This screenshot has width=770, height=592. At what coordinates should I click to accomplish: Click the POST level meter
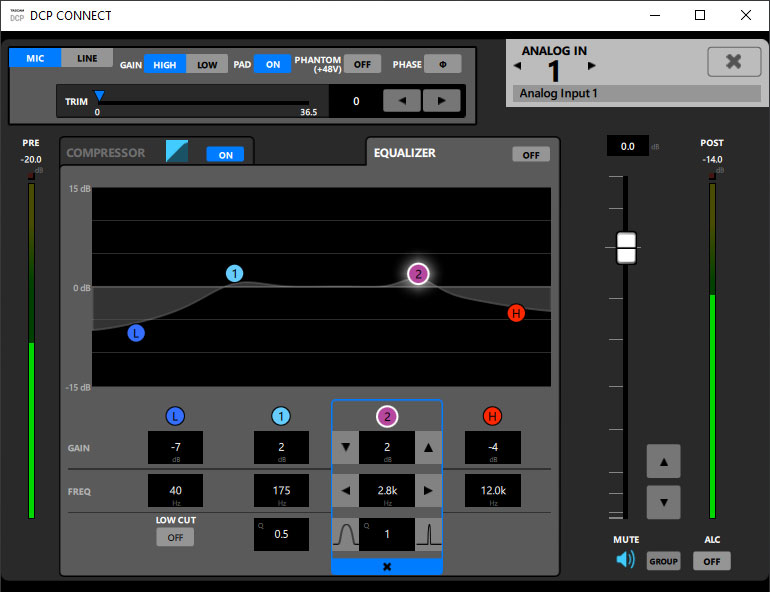coord(712,350)
